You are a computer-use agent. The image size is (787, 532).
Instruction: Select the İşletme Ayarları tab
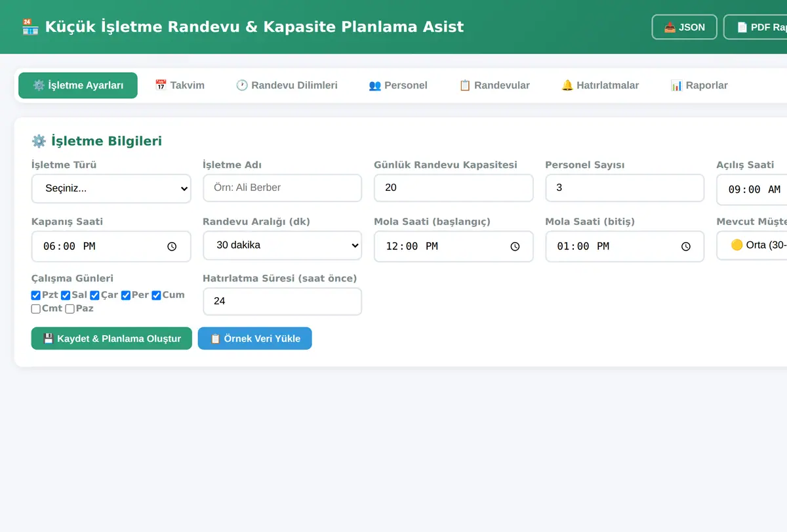78,85
